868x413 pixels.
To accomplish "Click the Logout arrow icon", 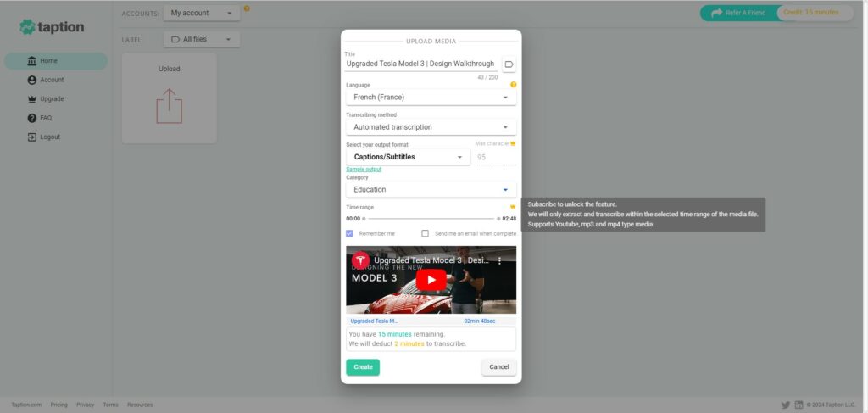I will [31, 137].
